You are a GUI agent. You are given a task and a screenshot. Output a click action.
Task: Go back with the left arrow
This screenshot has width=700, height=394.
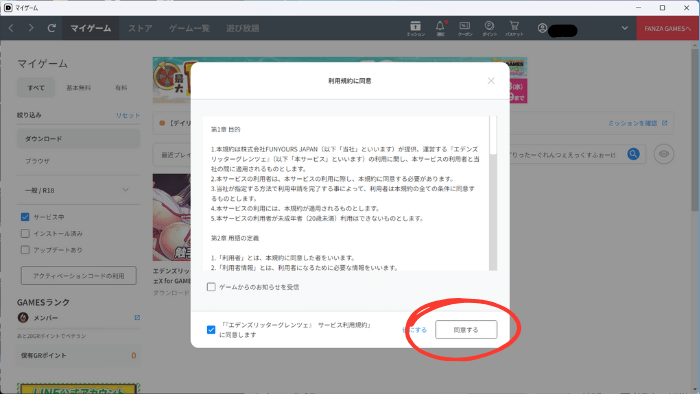click(x=11, y=28)
